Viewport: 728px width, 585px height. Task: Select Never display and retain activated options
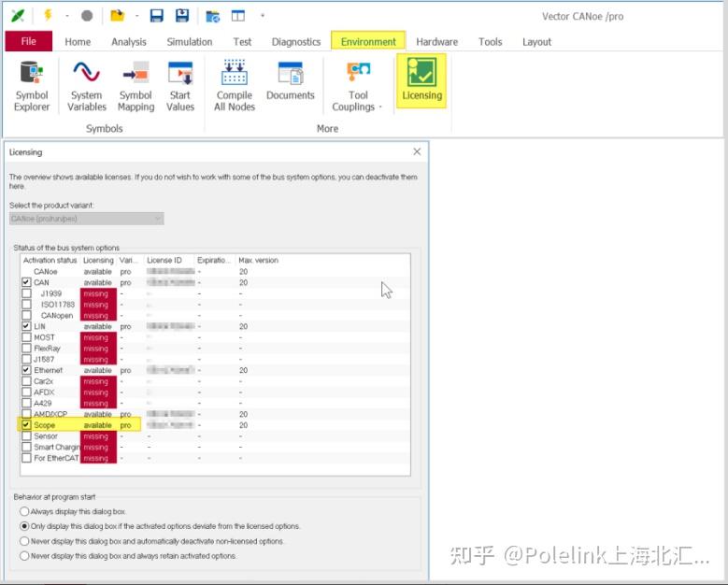click(x=24, y=556)
